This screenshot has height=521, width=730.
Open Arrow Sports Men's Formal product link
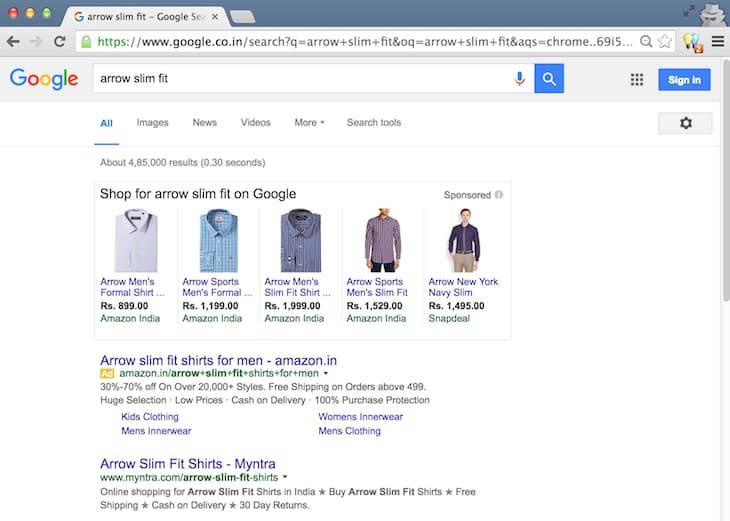coord(217,287)
